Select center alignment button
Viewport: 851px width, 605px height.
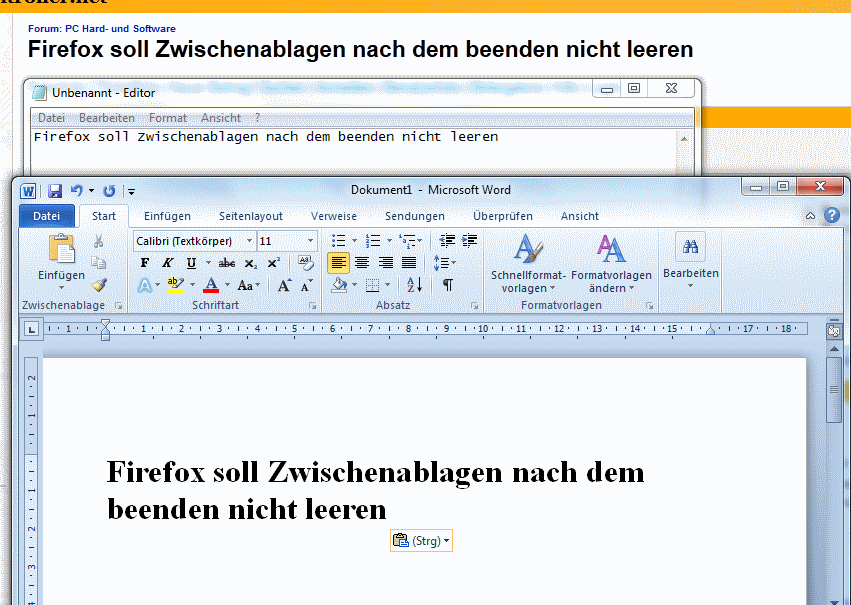[x=362, y=263]
